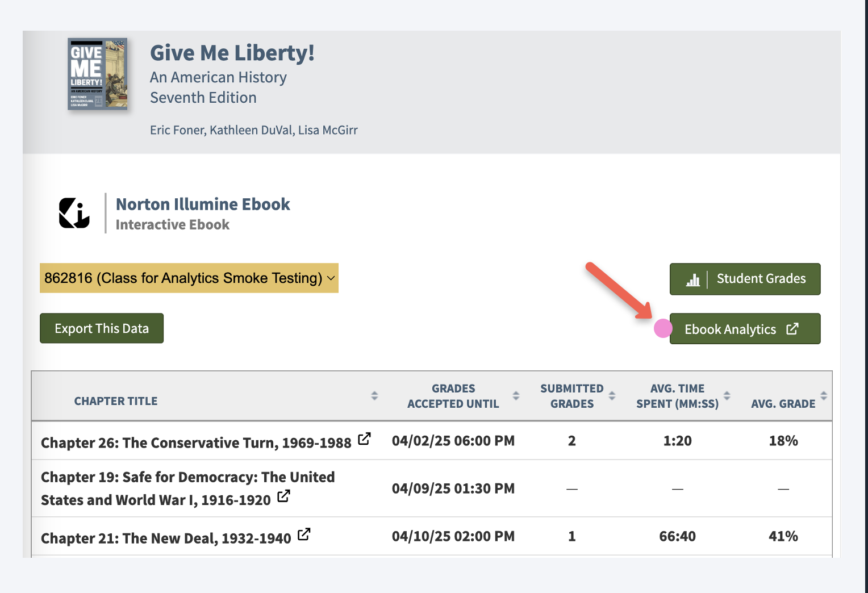Click the 66:40 average time cell
868x593 pixels.
[x=678, y=536]
